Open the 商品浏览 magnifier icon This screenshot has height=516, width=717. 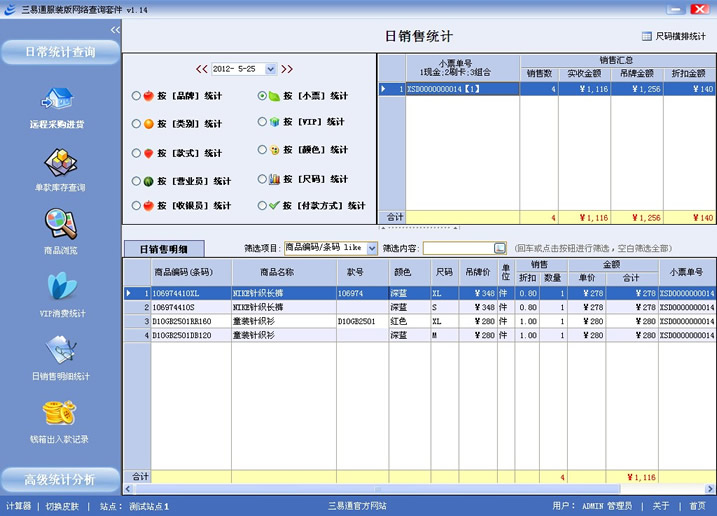[x=61, y=224]
